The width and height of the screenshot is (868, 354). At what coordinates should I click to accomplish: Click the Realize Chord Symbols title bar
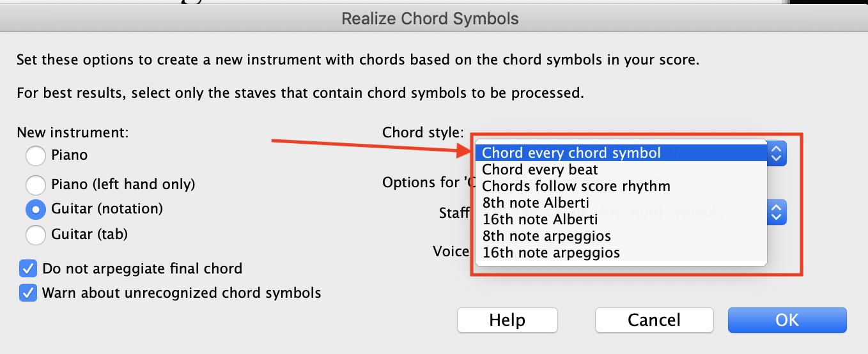coord(430,19)
